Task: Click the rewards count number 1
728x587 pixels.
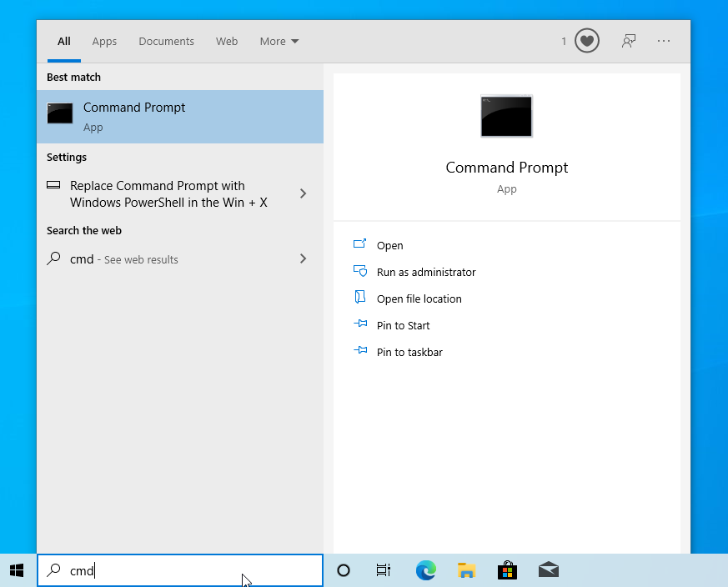Action: (564, 42)
